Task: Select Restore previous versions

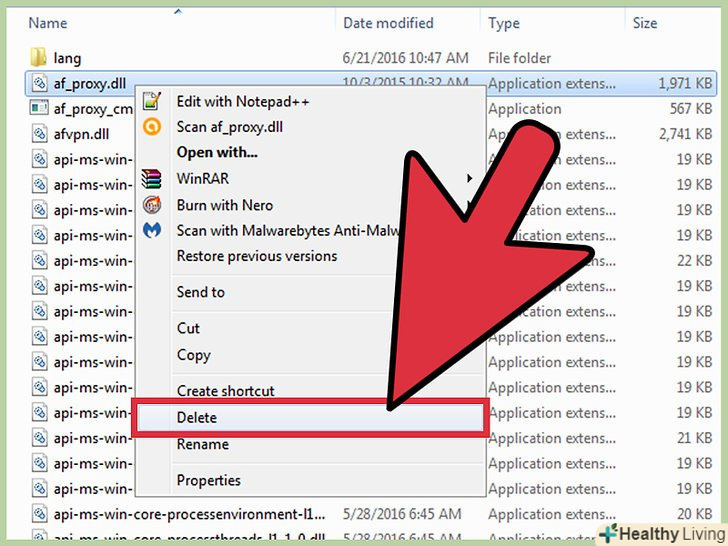Action: [257, 256]
